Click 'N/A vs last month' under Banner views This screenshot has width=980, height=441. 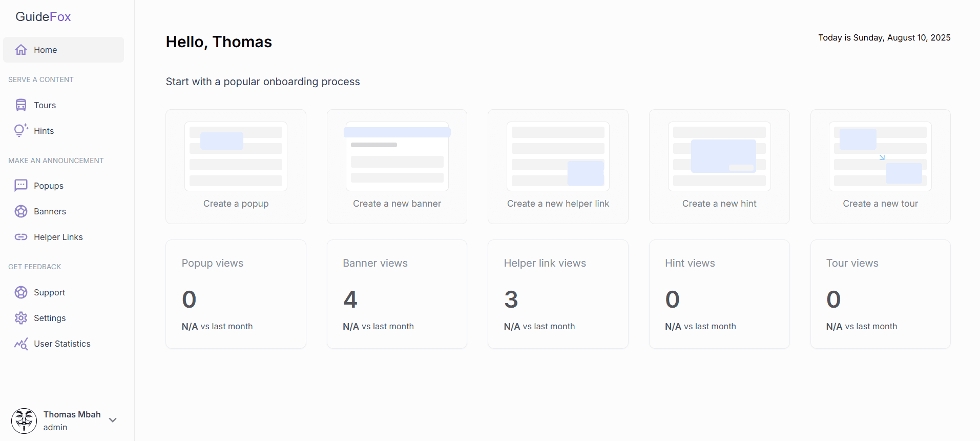point(378,326)
